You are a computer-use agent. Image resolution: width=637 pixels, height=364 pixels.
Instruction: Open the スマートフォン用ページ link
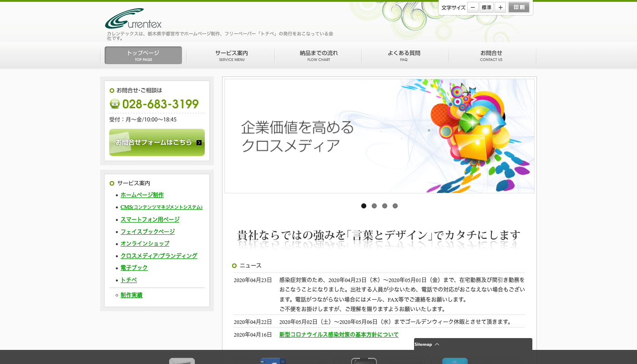tap(150, 219)
